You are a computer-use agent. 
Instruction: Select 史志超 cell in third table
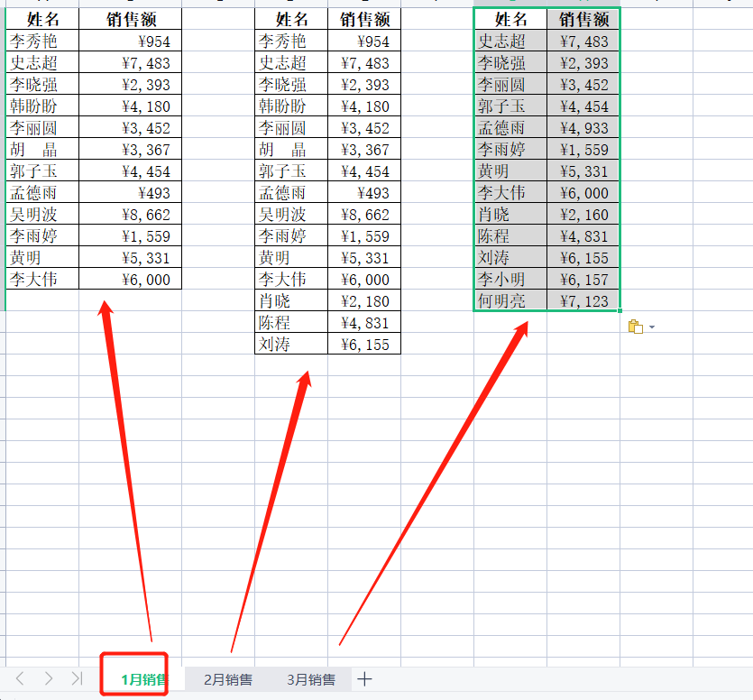(510, 41)
